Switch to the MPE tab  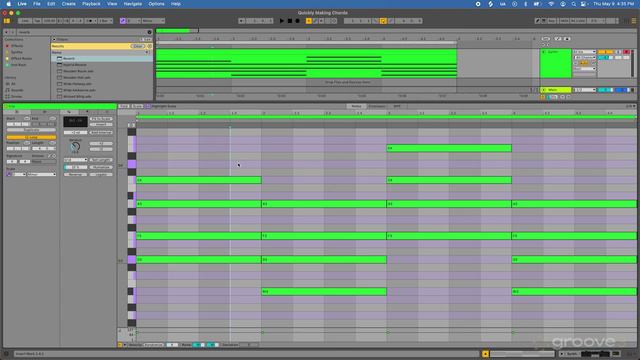pos(397,106)
